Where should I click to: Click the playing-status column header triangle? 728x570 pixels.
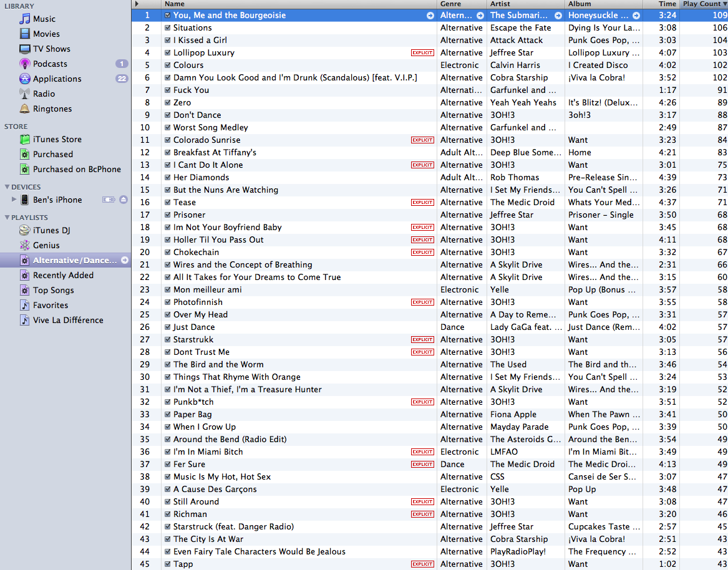click(x=137, y=4)
